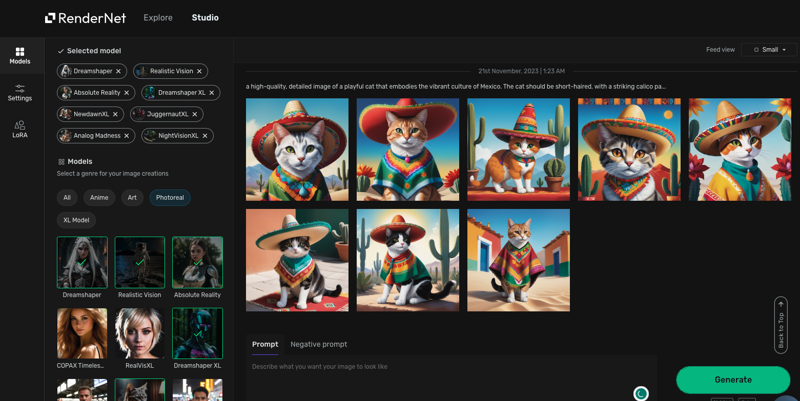Click the NightVisionXL chip thumbnail icon

(x=149, y=136)
